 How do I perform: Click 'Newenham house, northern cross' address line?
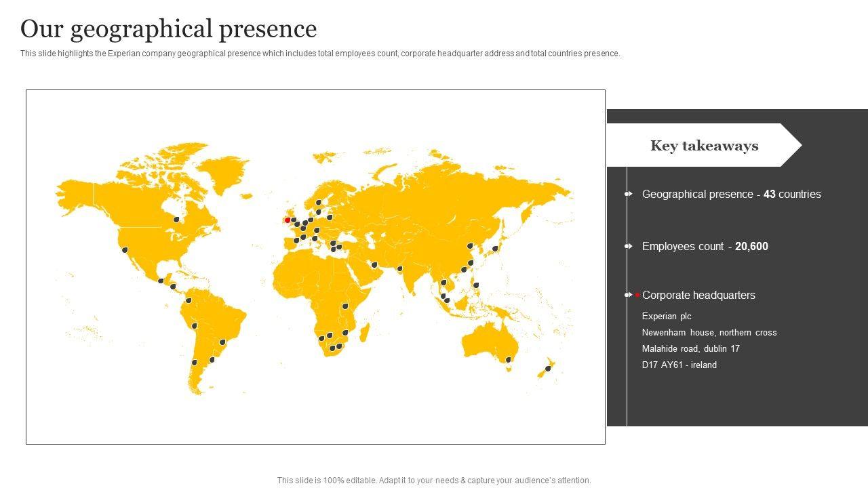tap(709, 333)
